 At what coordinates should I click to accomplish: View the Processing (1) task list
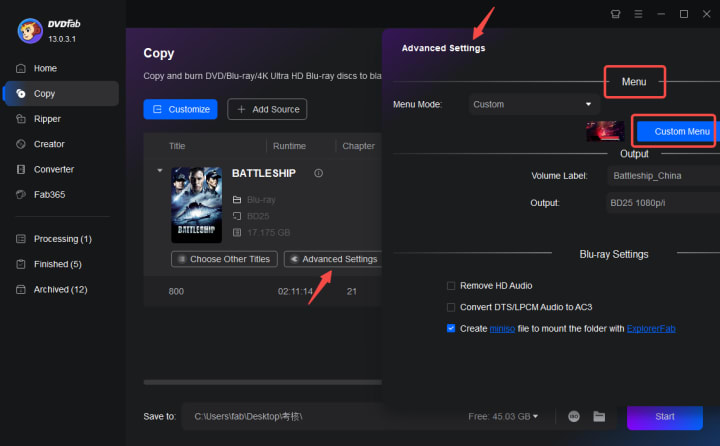[x=61, y=239]
